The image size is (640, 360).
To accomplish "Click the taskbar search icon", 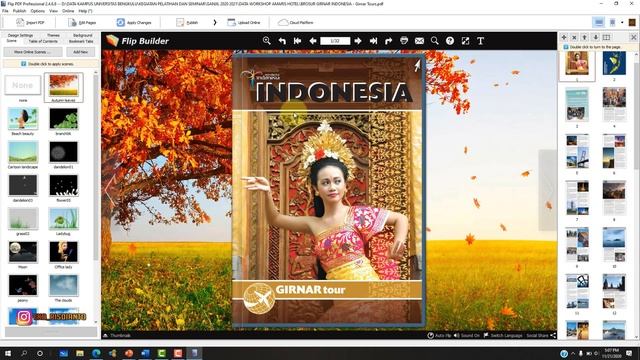I will pyautogui.click(x=24, y=353).
